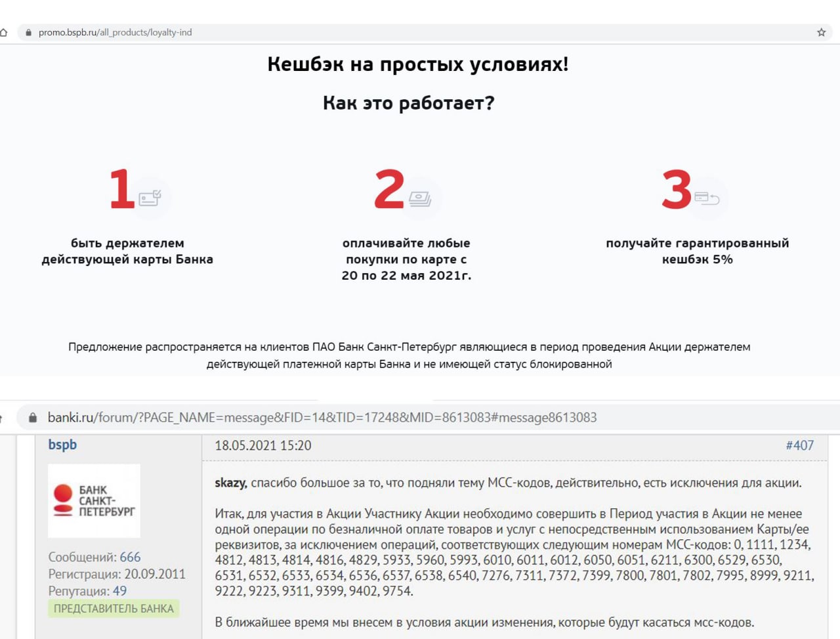Viewport: 840px width, 639px height.
Task: Open the post permalink #407
Action: tap(800, 445)
